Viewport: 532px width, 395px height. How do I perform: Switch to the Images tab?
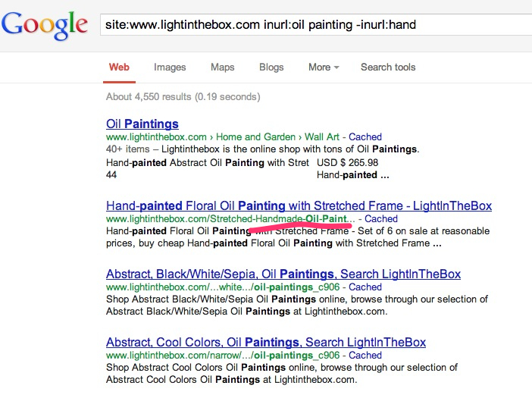[170, 67]
